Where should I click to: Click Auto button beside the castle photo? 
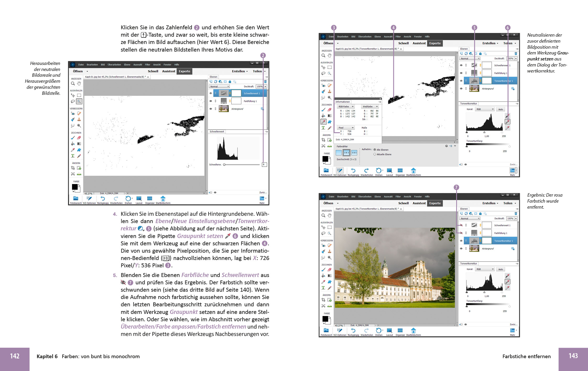click(500, 269)
